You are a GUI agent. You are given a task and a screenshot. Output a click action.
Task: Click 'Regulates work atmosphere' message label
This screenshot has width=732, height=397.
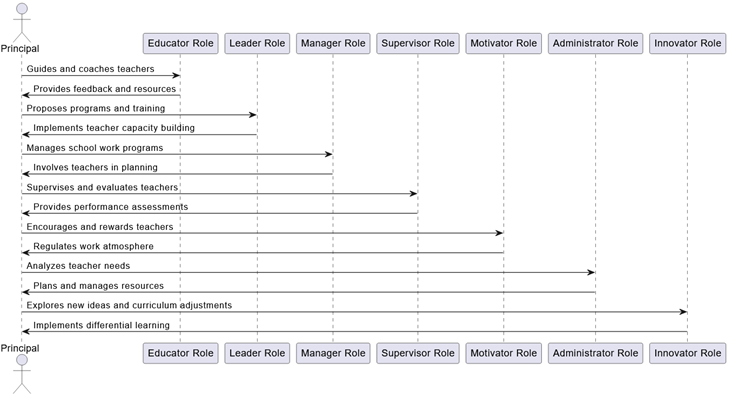(x=93, y=246)
